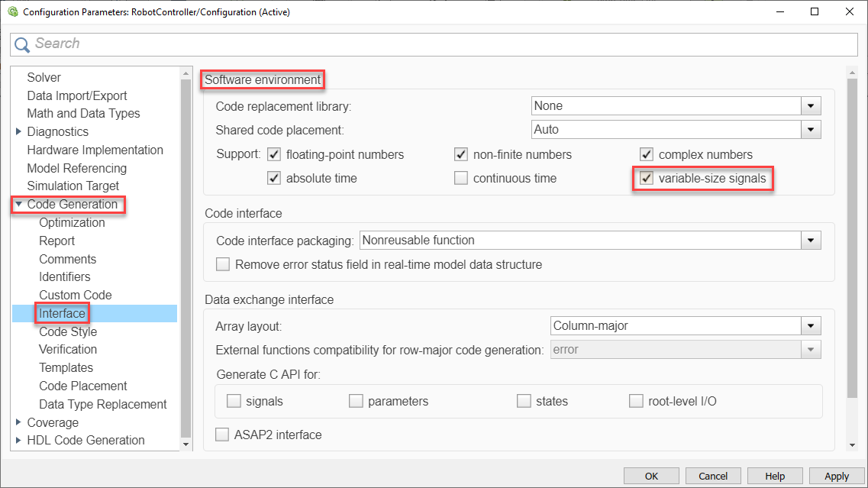Click the Cancel button
The height and width of the screenshot is (488, 868).
point(713,476)
